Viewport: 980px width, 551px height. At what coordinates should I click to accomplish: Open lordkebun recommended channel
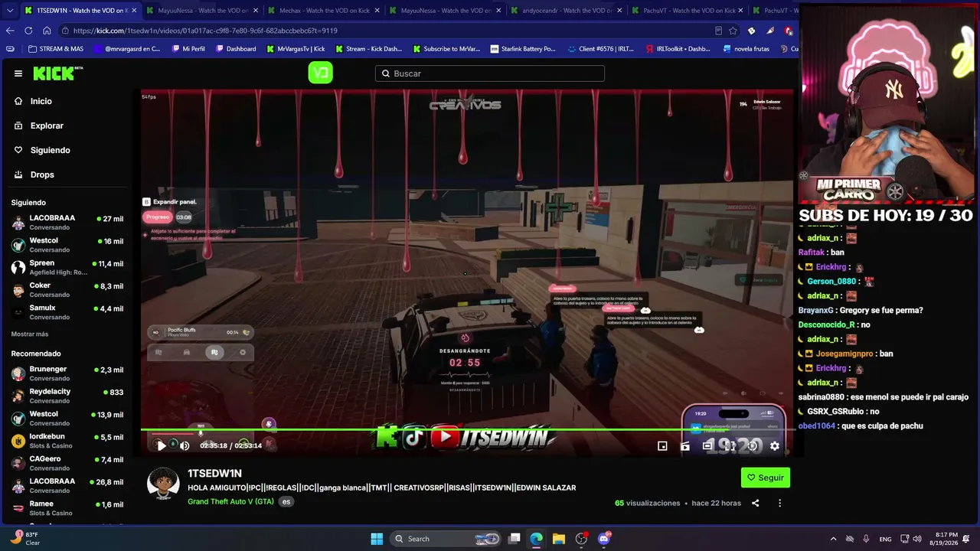(x=67, y=441)
